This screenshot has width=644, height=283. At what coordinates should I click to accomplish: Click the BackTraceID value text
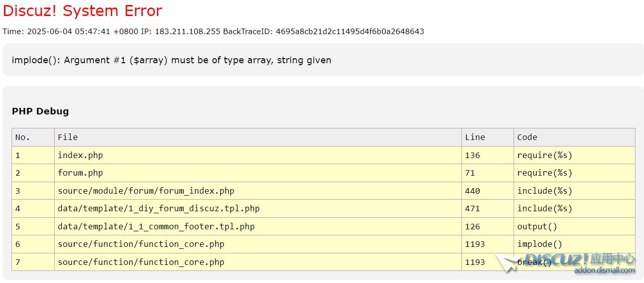click(350, 32)
